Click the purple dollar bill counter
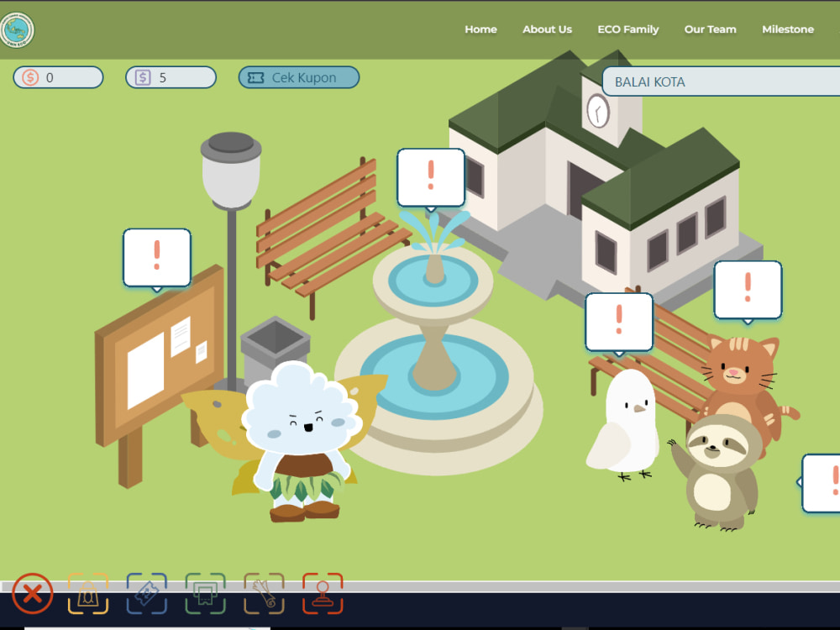The width and height of the screenshot is (840, 630). pyautogui.click(x=171, y=77)
